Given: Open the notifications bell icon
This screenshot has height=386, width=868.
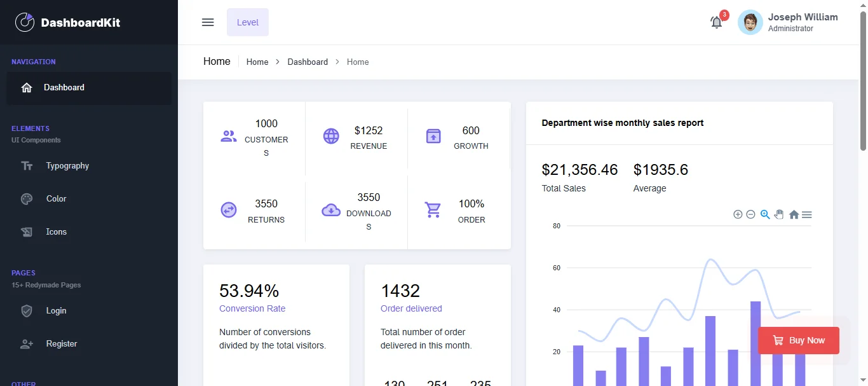Looking at the screenshot, I should pos(716,22).
